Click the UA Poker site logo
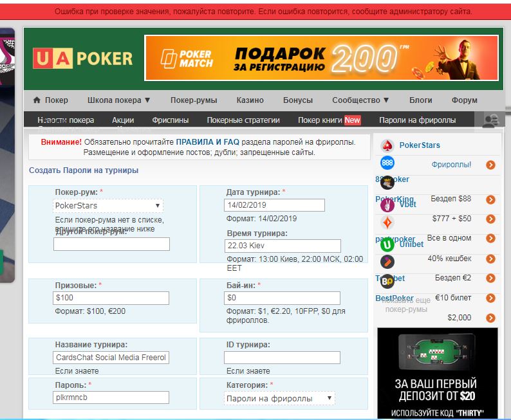Screen dimensions: 511x420 (83, 59)
